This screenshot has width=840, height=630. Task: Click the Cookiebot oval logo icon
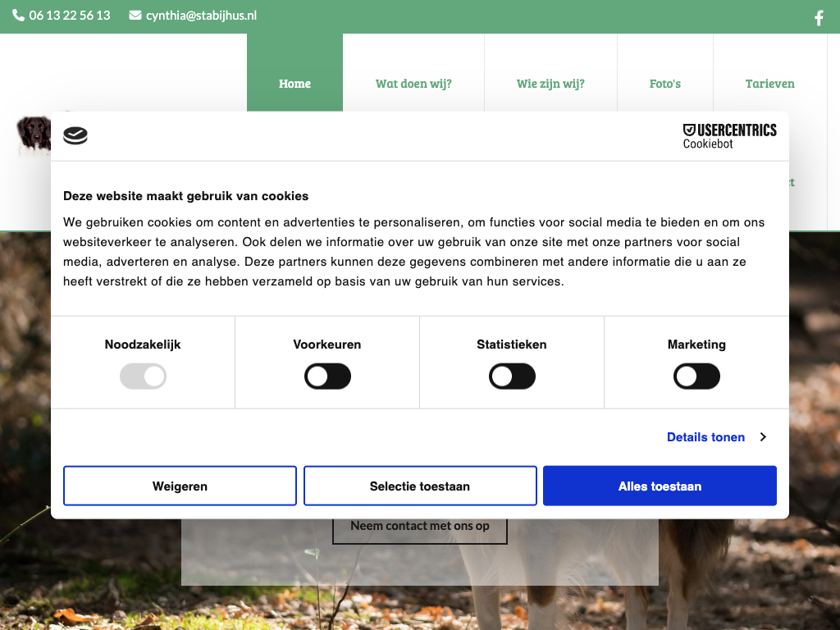click(75, 136)
